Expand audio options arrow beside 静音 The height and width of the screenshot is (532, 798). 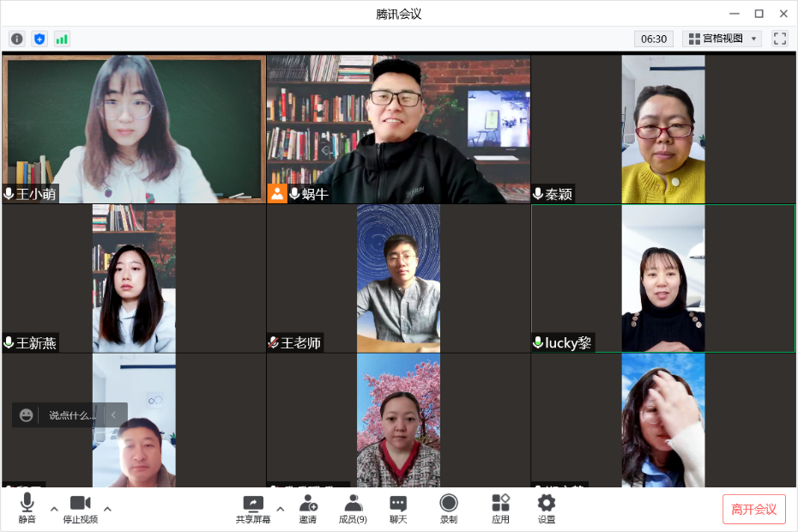54,509
